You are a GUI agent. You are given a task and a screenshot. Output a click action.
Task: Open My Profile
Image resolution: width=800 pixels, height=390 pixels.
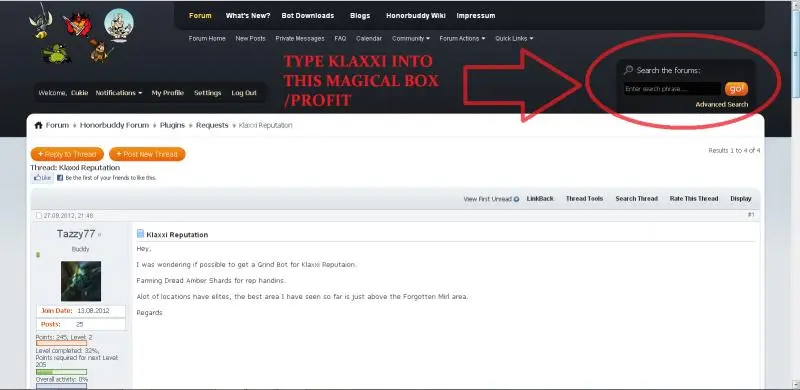pyautogui.click(x=167, y=93)
